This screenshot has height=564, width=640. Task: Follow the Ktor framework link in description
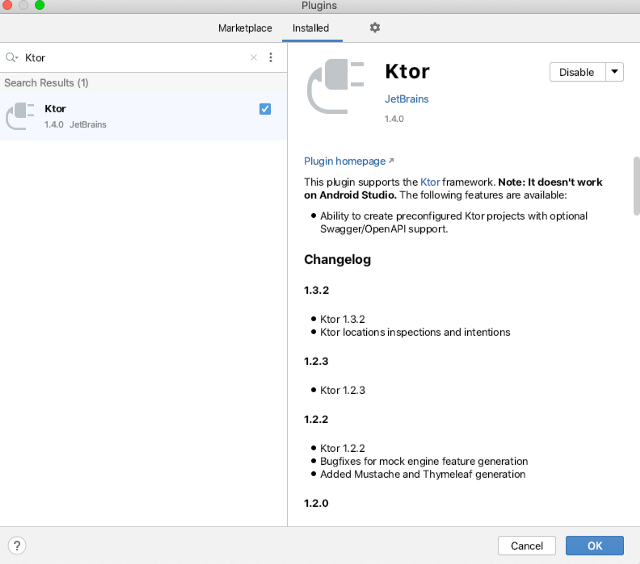tap(430, 182)
